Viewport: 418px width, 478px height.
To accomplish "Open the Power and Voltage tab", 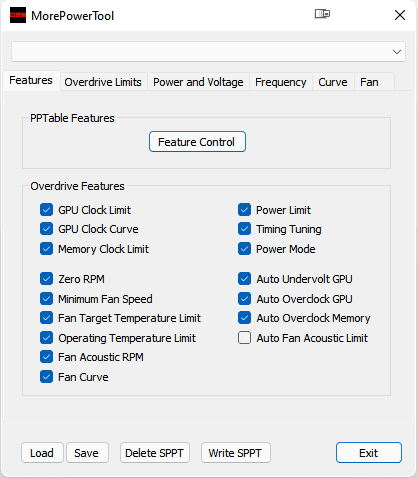I will [198, 82].
